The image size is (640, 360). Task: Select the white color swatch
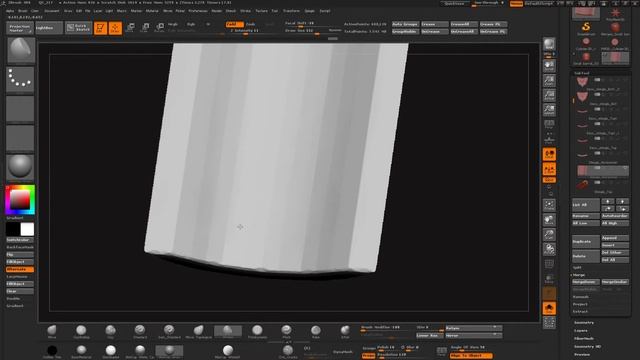pos(27,229)
